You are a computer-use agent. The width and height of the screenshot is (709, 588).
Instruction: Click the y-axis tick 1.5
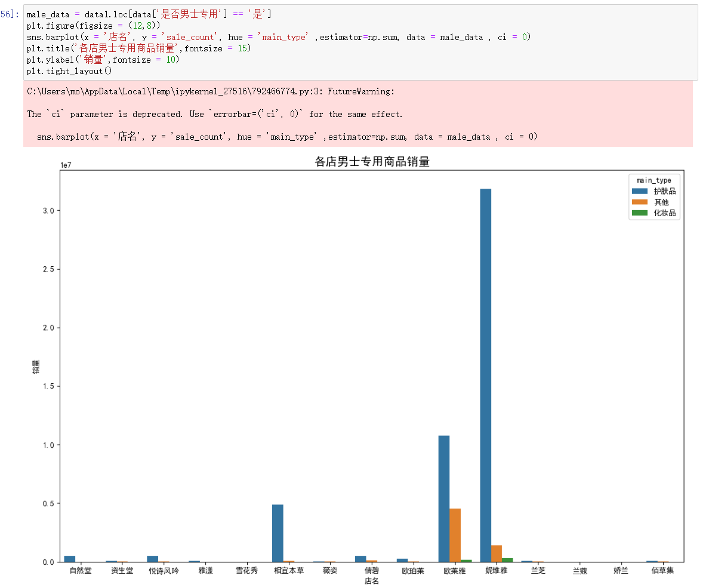48,386
